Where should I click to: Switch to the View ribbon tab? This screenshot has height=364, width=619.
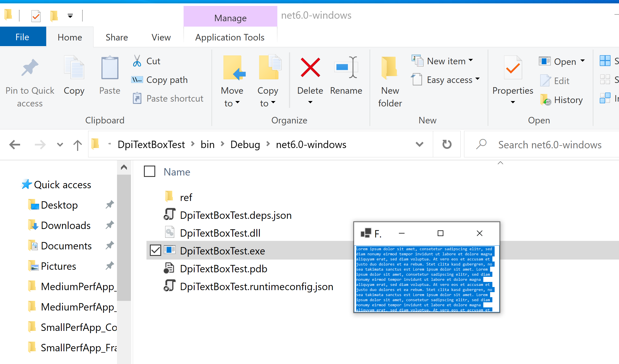tap(161, 37)
